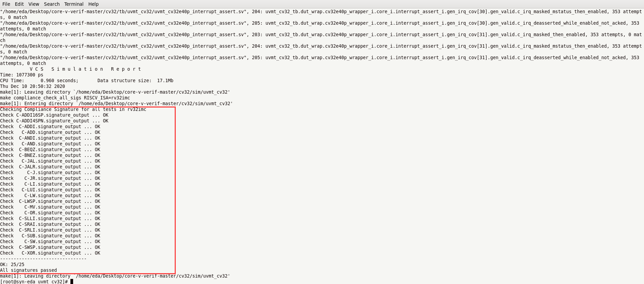
Task: Open the Search menu
Action: tap(51, 4)
